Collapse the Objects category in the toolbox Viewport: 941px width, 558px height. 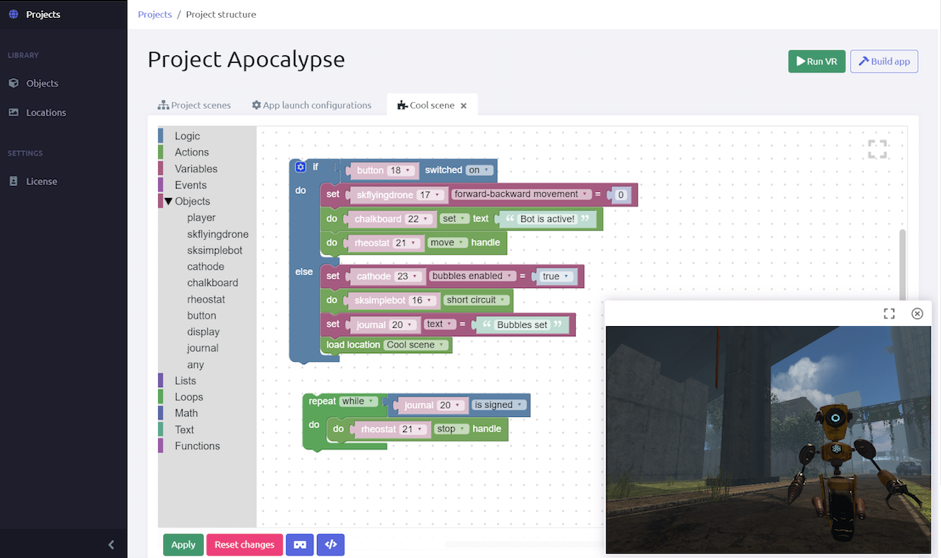pyautogui.click(x=168, y=201)
